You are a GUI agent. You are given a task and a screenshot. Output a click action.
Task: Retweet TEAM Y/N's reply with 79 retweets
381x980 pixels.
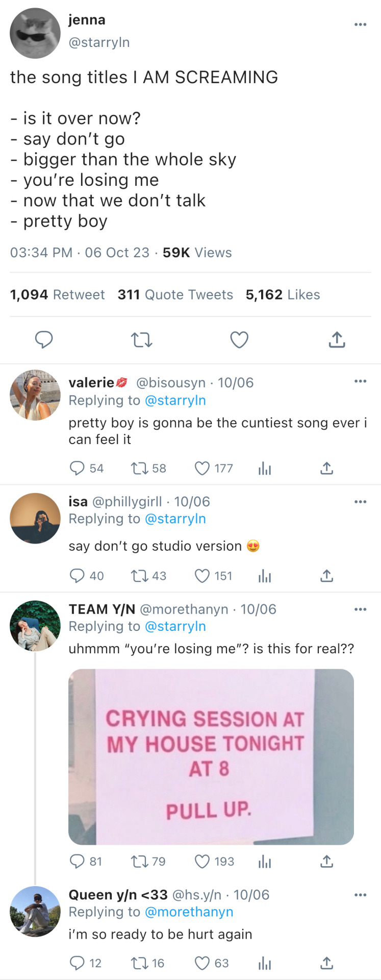coord(139,862)
